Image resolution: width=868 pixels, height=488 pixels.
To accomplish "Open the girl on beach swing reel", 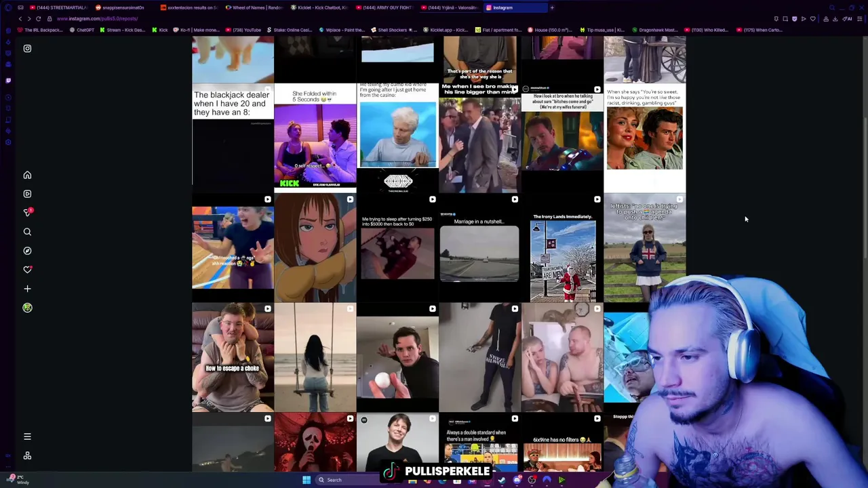I will coord(315,358).
